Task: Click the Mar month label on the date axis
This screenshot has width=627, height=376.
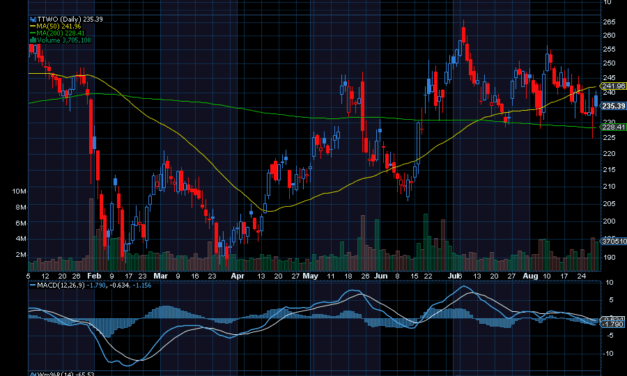Action: point(160,276)
